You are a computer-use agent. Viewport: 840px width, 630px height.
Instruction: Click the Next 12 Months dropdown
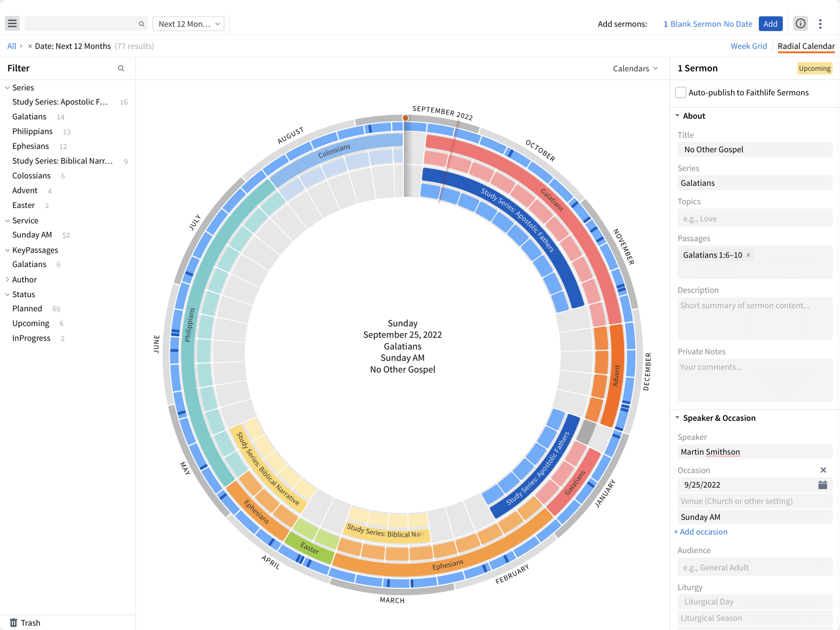coord(188,23)
